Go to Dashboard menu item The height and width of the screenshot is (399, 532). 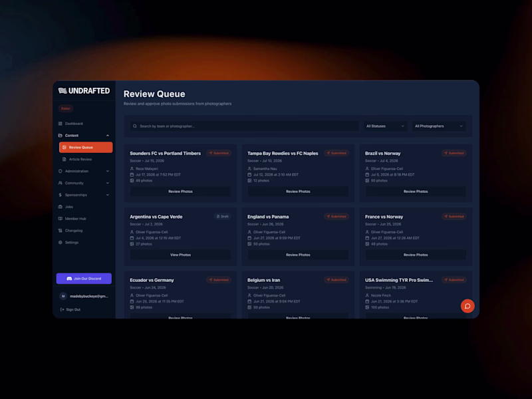(84, 124)
